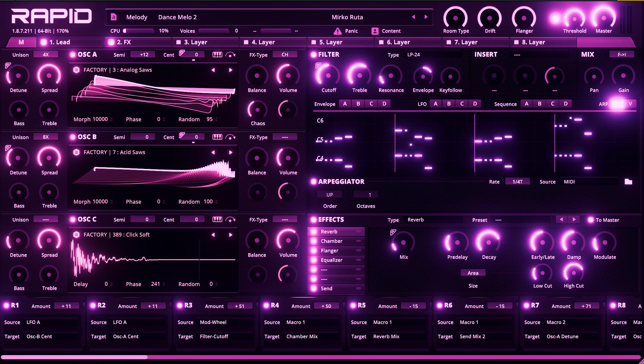Select next wavetable for Analog Saws

tap(231, 70)
